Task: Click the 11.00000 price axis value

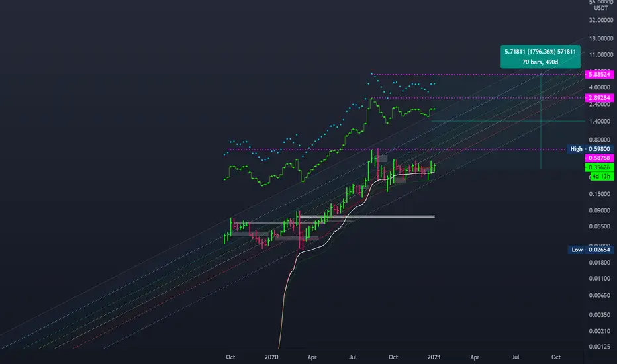Action: pyautogui.click(x=601, y=55)
